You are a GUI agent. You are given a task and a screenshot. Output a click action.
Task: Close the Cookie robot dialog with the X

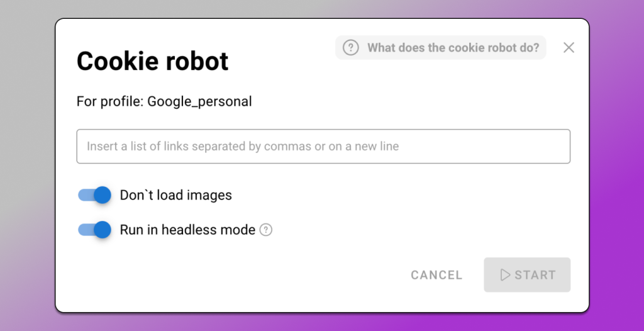569,48
